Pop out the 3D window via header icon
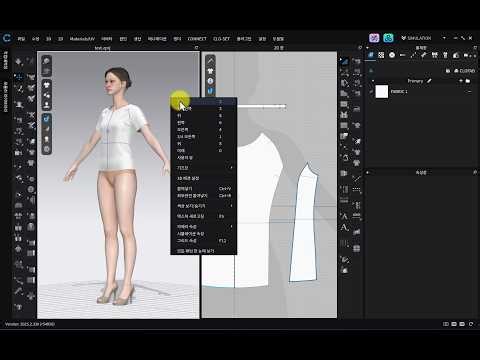 pos(196,48)
